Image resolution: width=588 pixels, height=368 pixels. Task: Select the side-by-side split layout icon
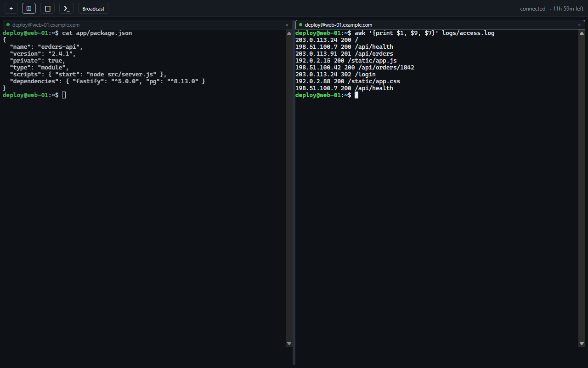click(29, 8)
